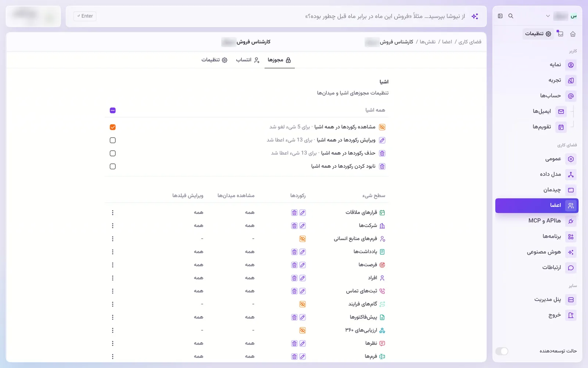Screen dimensions: 588x368
Task: Click فضای کاری breadcrumb link
Action: (470, 42)
